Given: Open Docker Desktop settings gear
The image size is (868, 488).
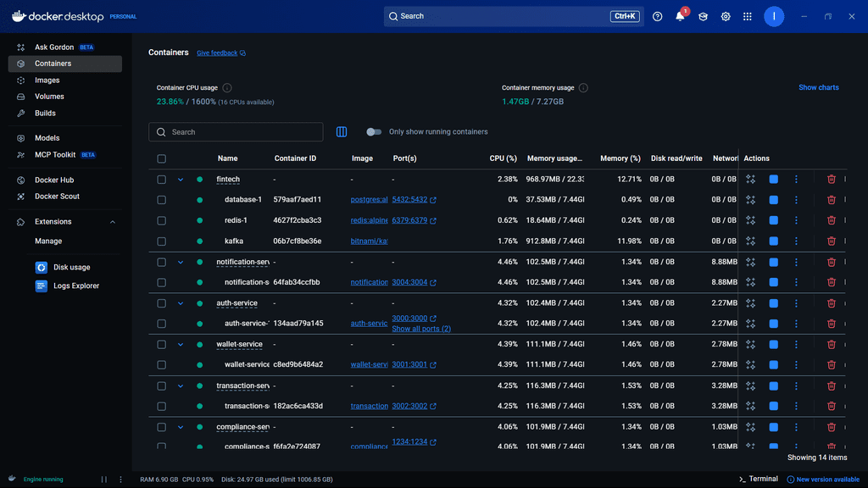Looking at the screenshot, I should pyautogui.click(x=726, y=17).
